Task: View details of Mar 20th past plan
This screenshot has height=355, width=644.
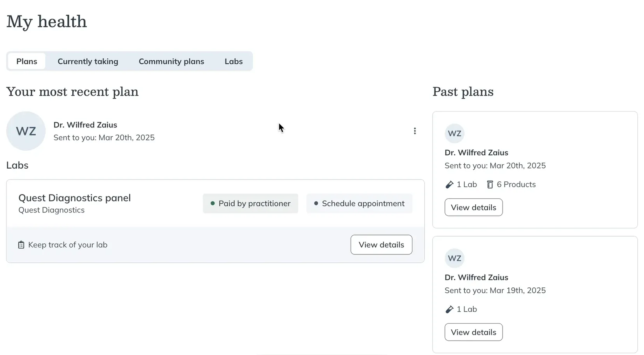Action: coord(473,207)
